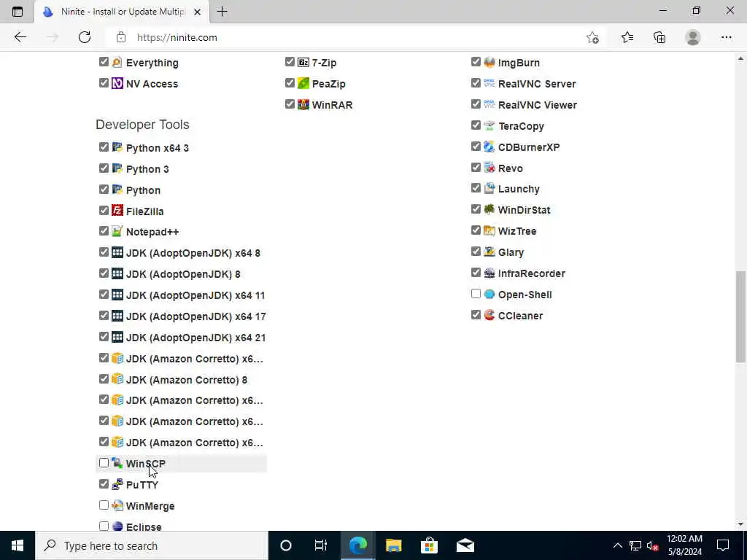Add this page to favorites
This screenshot has width=747, height=560.
[x=592, y=37]
